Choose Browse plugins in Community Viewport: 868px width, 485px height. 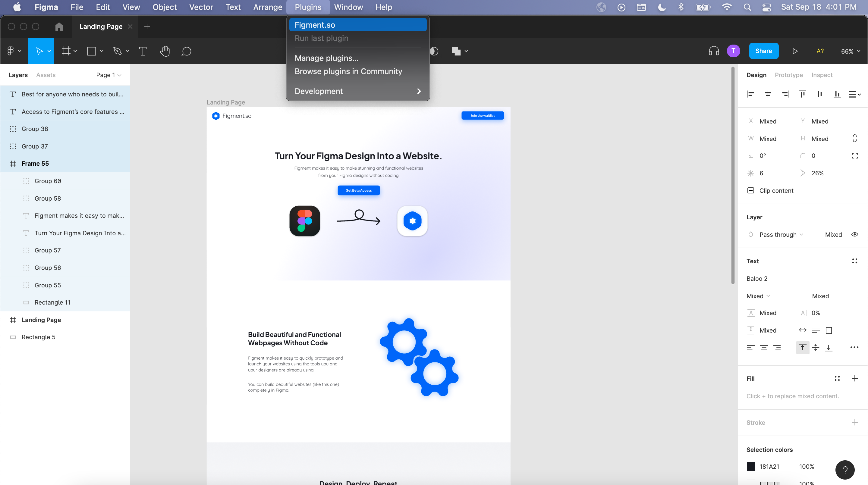[x=358, y=71]
